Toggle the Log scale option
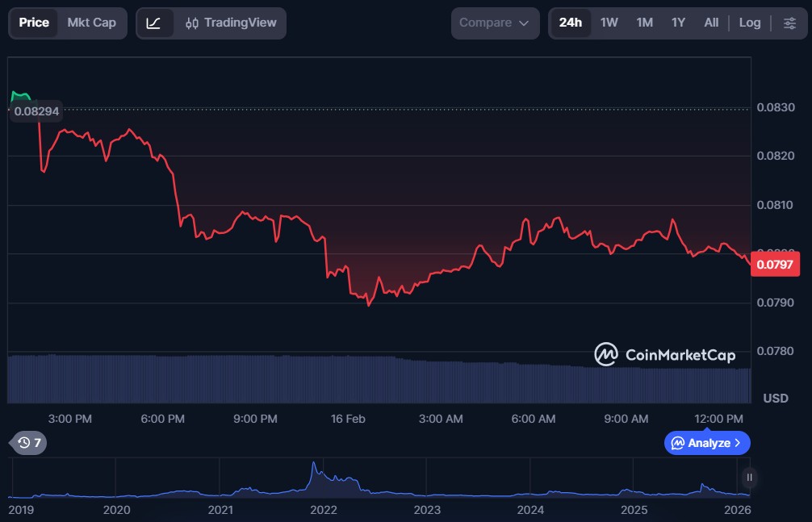This screenshot has width=812, height=522. (x=749, y=23)
